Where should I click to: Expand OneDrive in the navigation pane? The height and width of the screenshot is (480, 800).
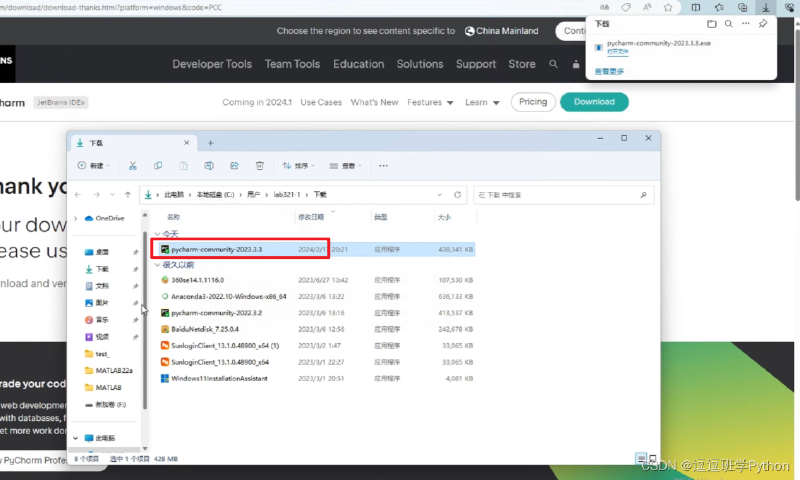point(76,218)
